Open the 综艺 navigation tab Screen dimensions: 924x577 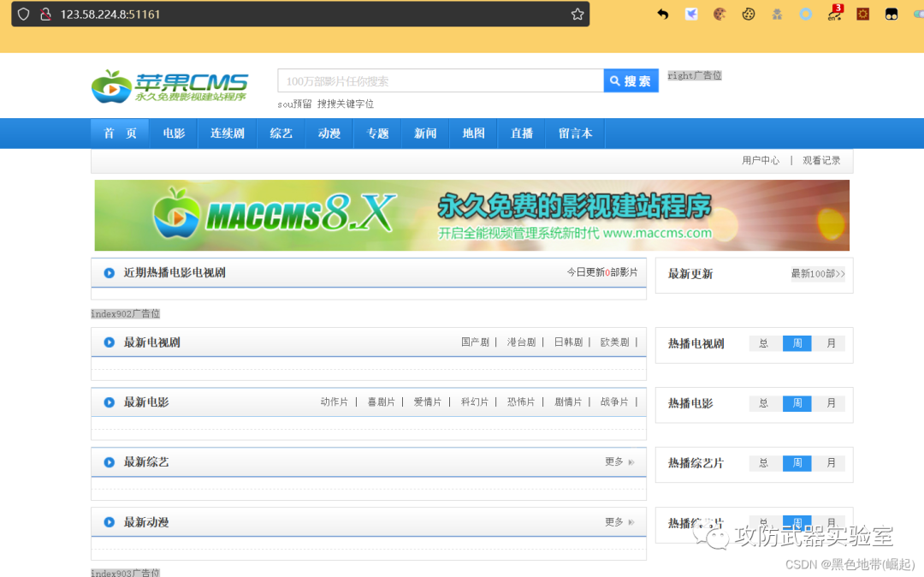(281, 134)
